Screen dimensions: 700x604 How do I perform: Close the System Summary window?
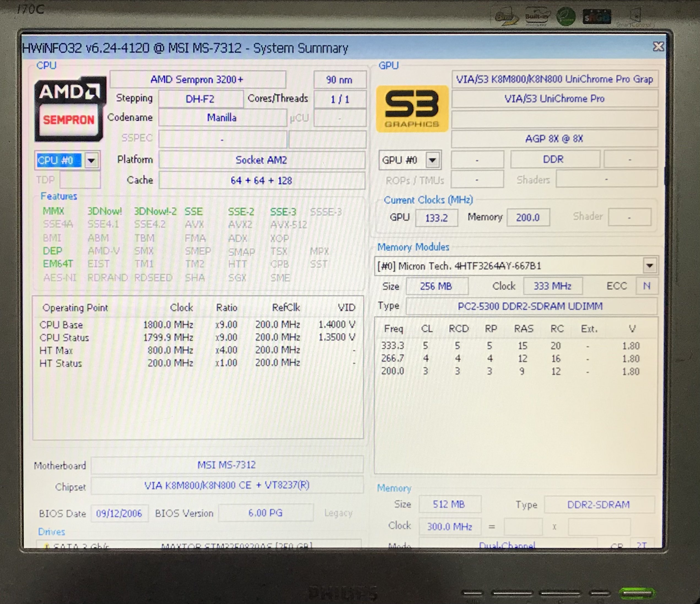coord(658,47)
